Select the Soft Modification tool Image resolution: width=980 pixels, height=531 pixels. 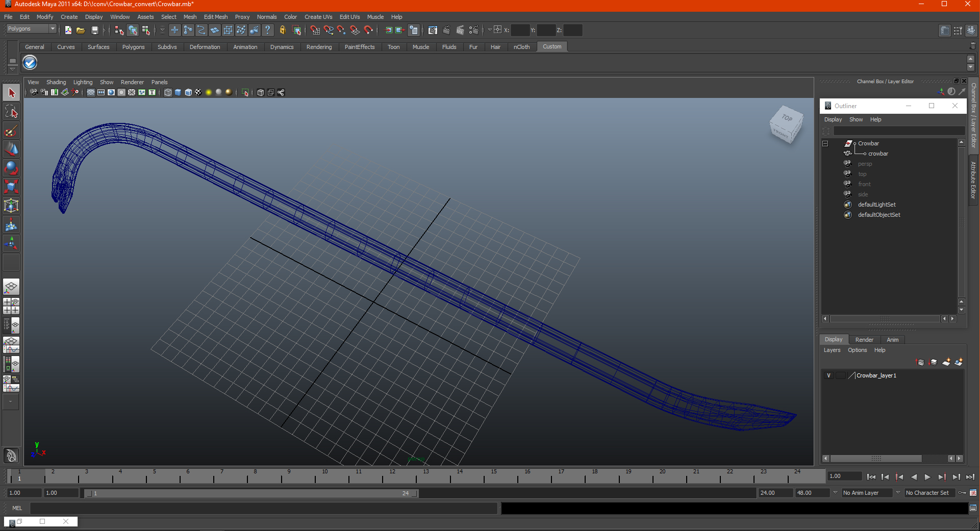tap(11, 225)
